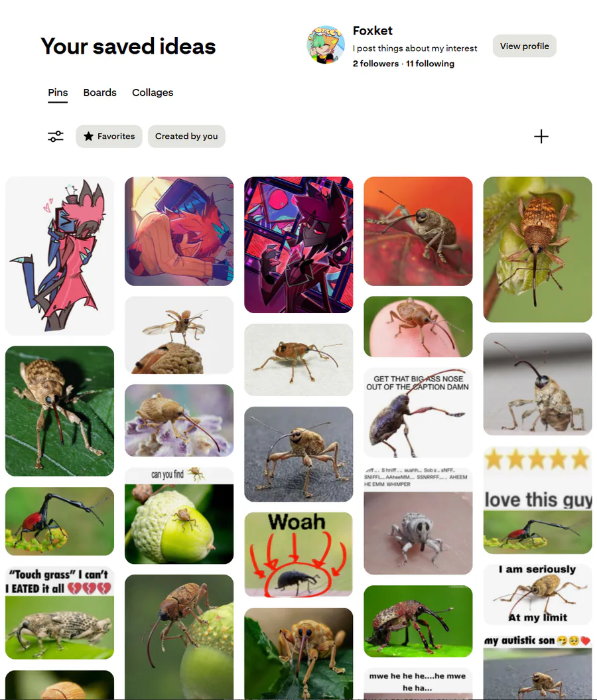Open the I am seriously at my limit pin
The width and height of the screenshot is (597, 700).
[538, 595]
